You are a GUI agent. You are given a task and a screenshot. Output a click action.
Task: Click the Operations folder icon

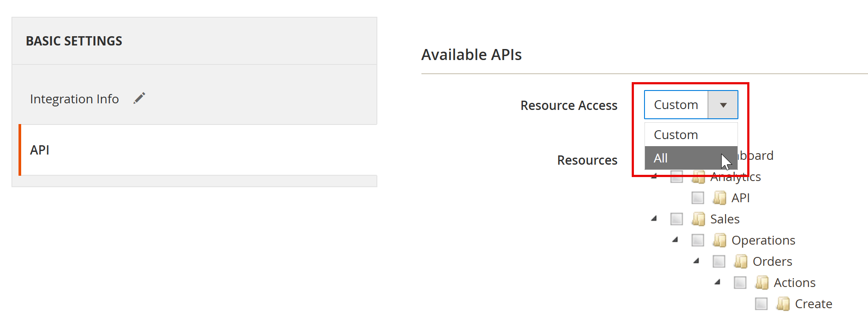[719, 240]
